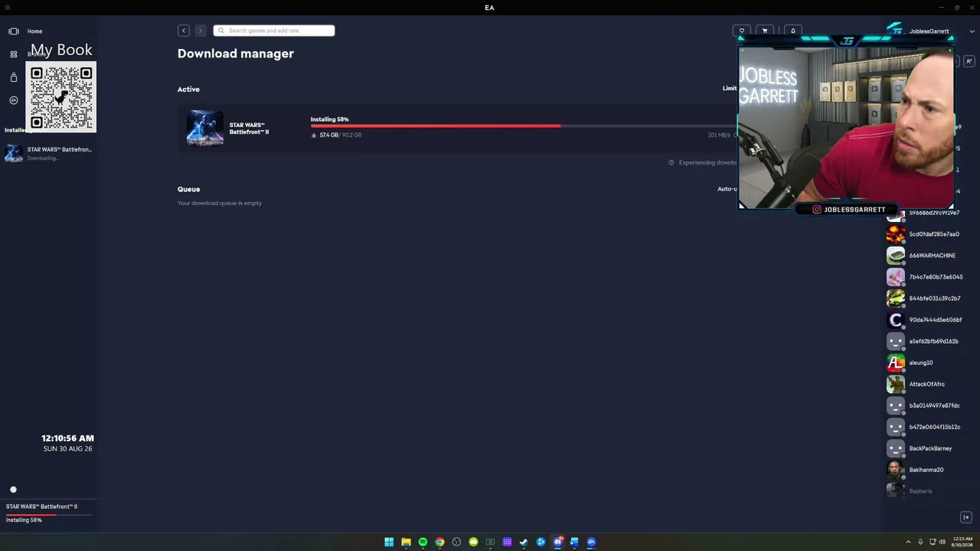
Task: Show hidden system tray icons
Action: (x=908, y=542)
